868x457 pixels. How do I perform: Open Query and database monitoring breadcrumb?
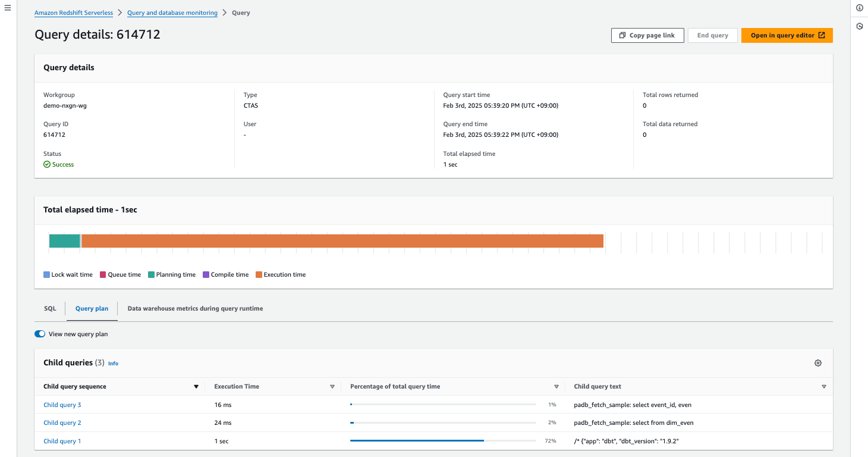coord(172,12)
